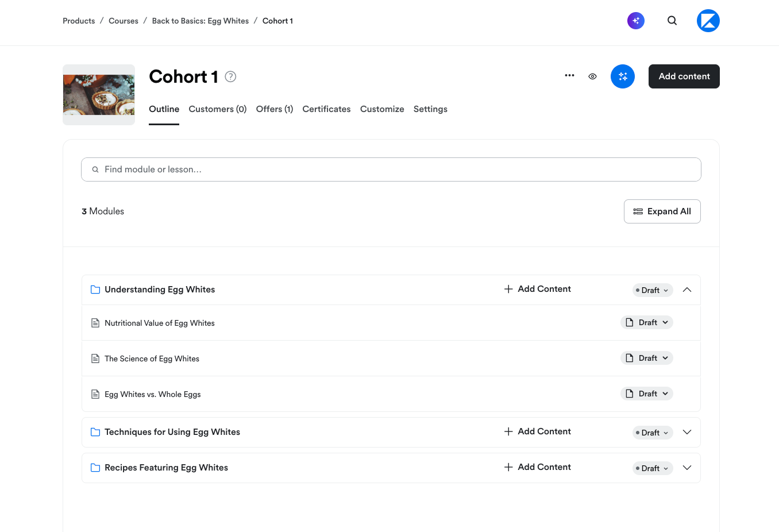Click the search magnifier icon in the top bar

[672, 21]
